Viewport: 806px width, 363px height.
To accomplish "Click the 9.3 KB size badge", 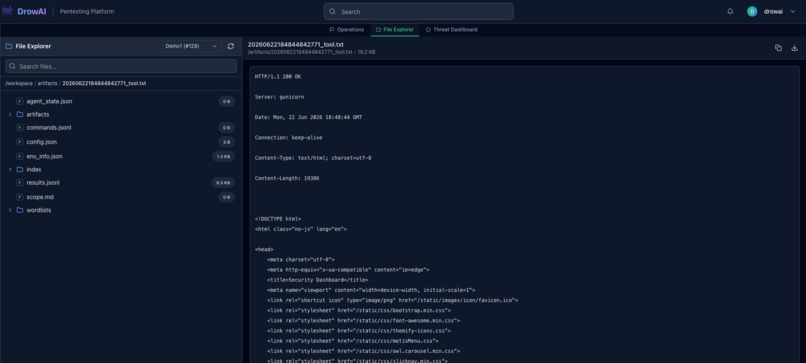I will tap(223, 183).
